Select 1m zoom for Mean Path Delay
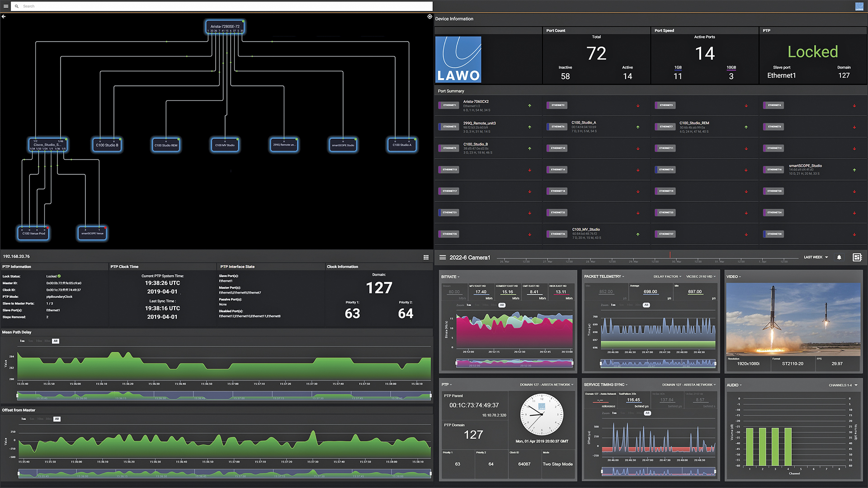This screenshot has width=868, height=488. tap(22, 341)
